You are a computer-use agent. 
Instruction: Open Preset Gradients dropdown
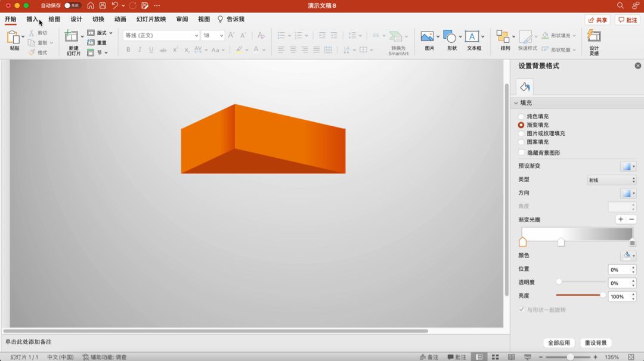628,166
